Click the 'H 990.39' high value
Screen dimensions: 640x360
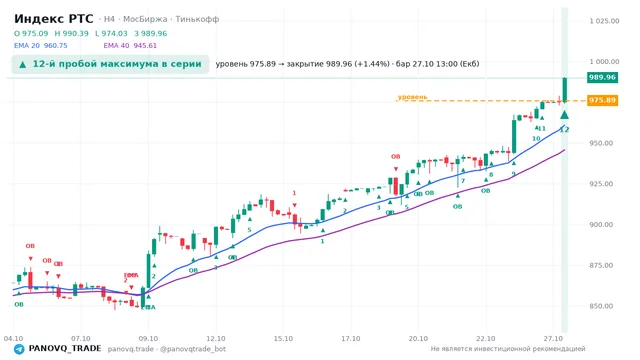[x=71, y=33]
